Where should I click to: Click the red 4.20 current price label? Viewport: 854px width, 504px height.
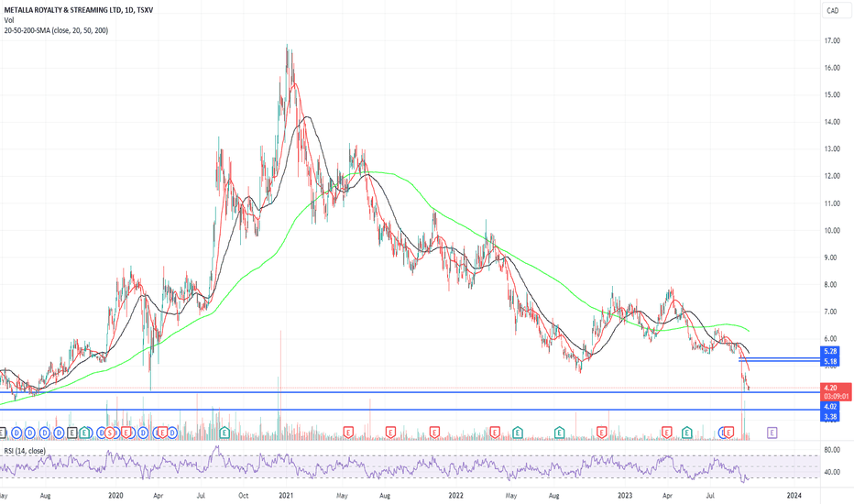click(x=830, y=388)
